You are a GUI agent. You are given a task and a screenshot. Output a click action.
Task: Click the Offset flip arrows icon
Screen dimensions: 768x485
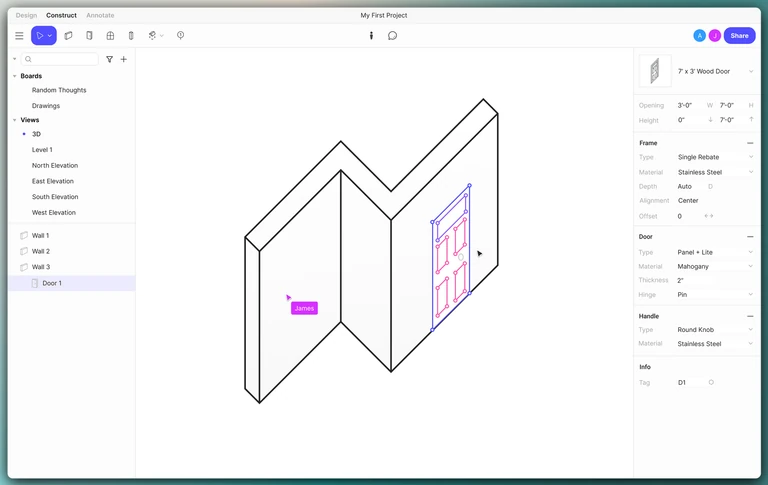tap(709, 216)
